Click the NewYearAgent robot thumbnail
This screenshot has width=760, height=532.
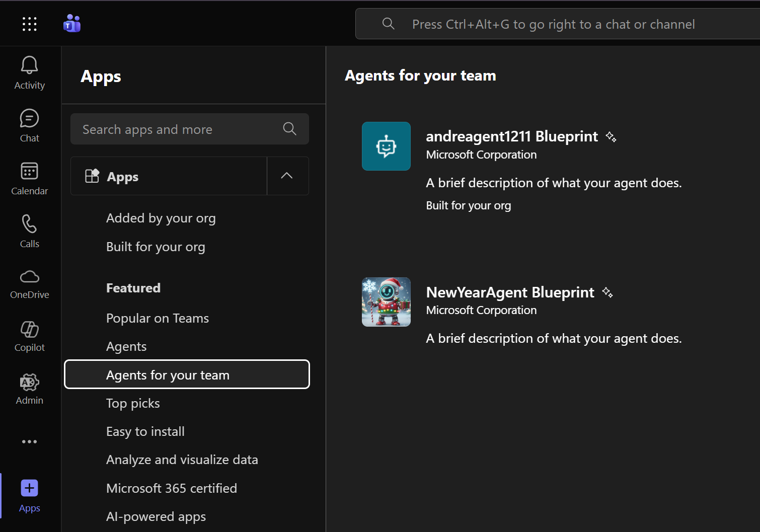(x=386, y=302)
